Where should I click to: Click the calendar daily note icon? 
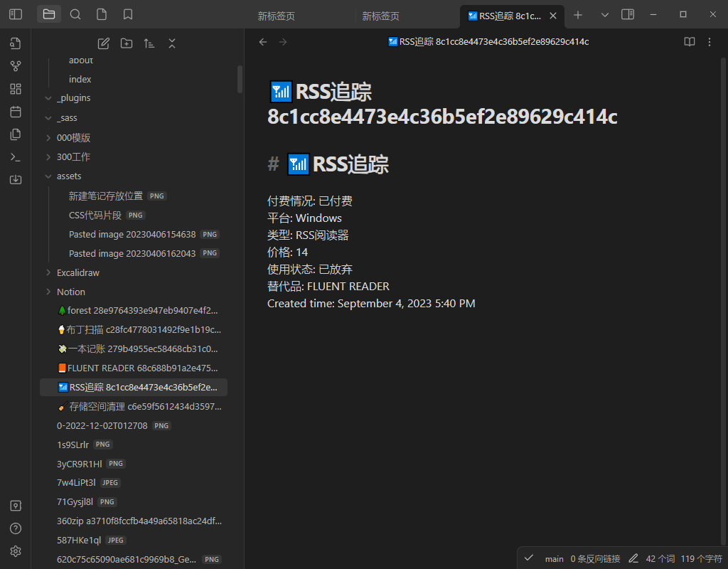click(16, 112)
